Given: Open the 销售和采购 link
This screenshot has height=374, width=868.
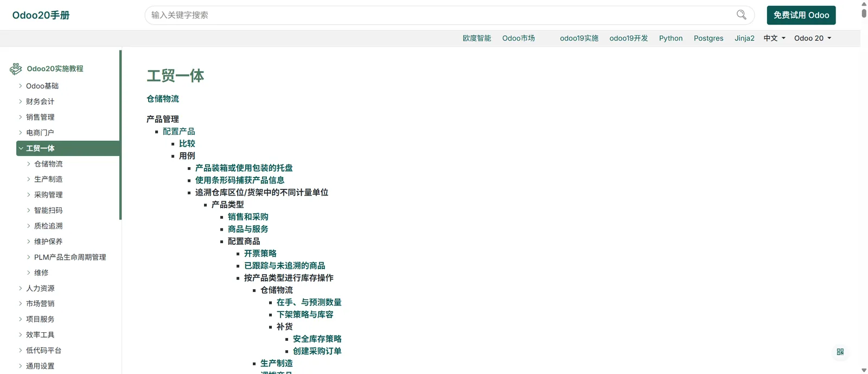Looking at the screenshot, I should [248, 217].
